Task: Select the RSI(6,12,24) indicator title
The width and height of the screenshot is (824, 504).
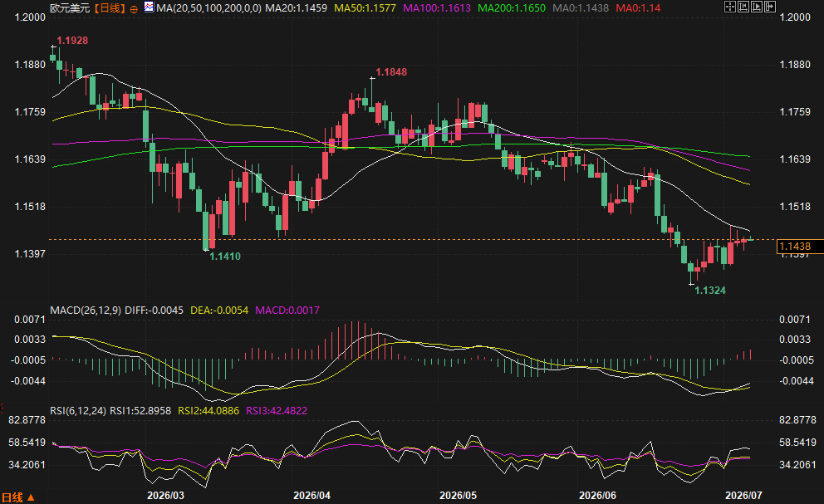Action: (78, 410)
